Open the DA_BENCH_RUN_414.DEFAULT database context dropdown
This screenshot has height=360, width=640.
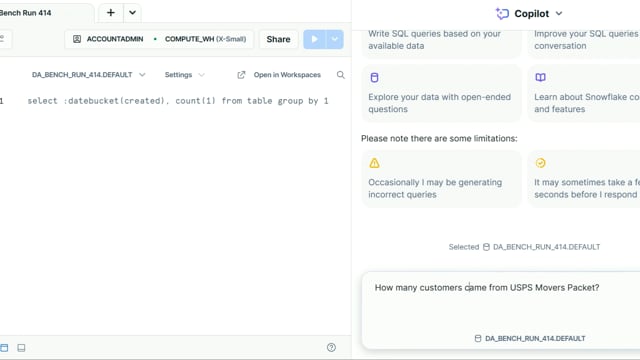89,75
